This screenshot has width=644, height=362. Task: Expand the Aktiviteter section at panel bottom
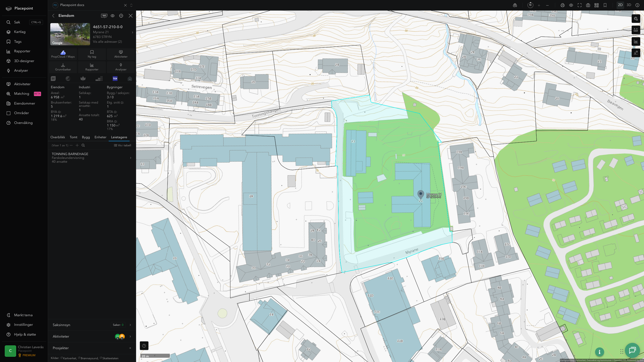(x=92, y=336)
